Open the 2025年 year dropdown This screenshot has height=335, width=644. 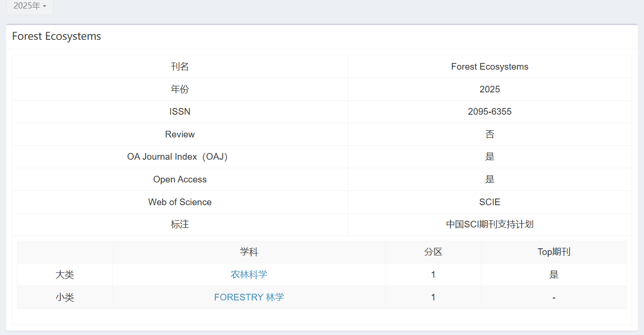tap(29, 6)
